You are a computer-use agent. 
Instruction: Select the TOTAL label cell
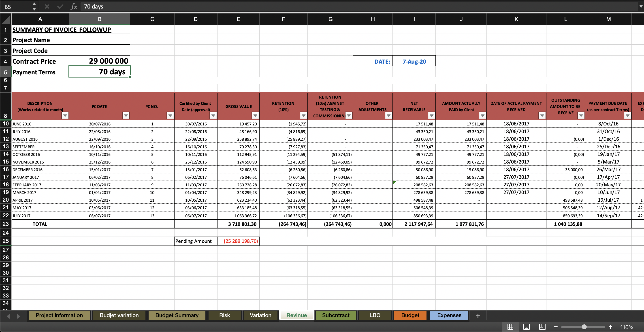point(40,224)
